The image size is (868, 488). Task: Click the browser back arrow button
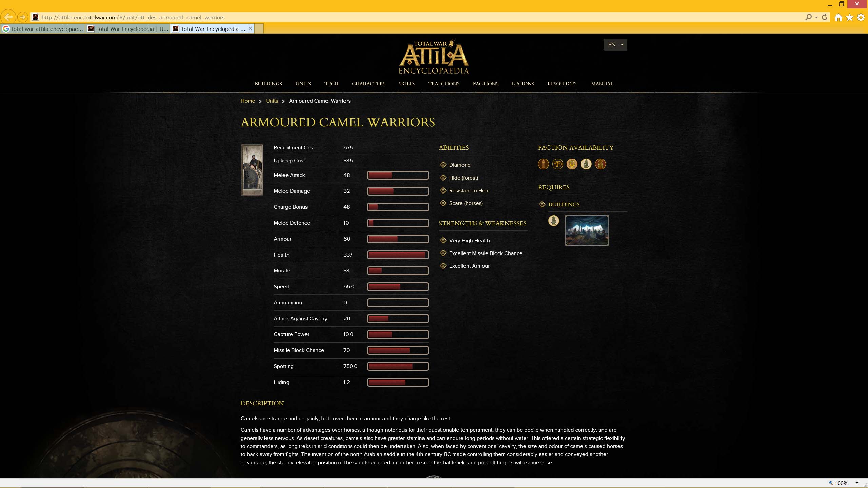tap(8, 17)
